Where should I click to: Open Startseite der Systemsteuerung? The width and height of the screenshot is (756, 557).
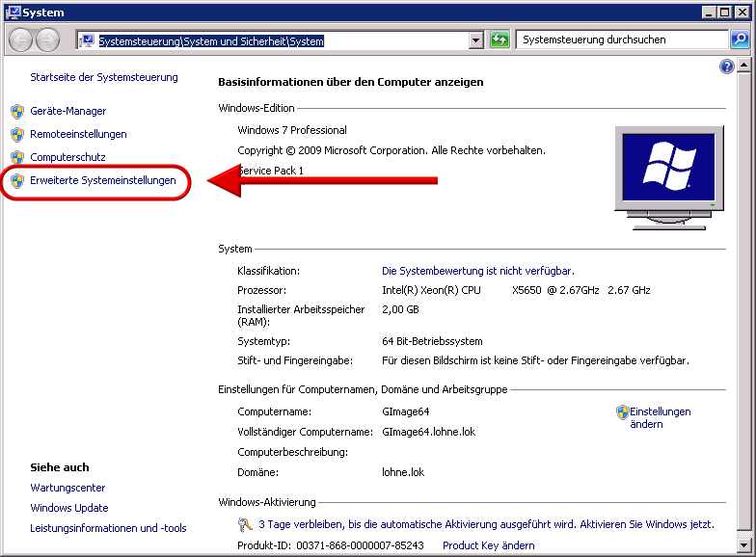coord(104,77)
